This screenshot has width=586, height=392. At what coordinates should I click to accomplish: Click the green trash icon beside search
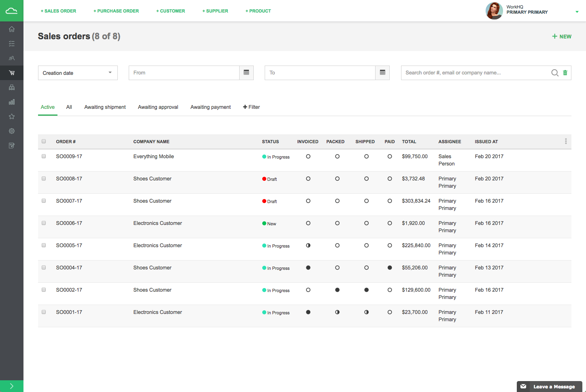(565, 73)
